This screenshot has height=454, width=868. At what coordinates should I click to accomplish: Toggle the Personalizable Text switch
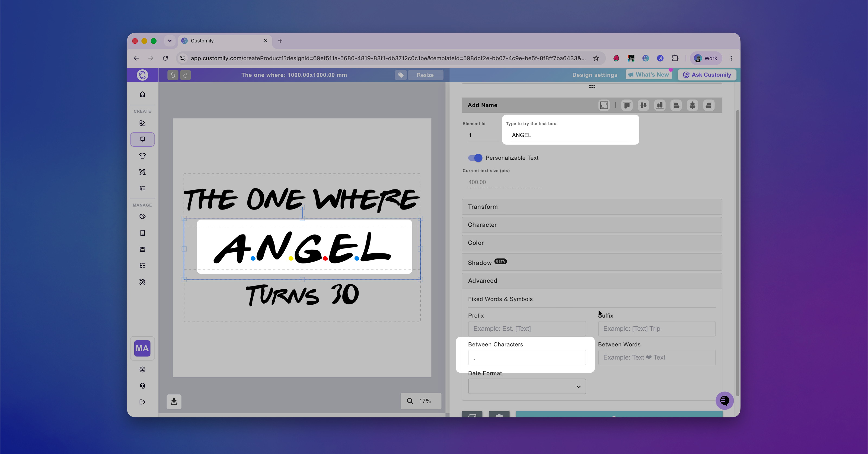(x=475, y=158)
